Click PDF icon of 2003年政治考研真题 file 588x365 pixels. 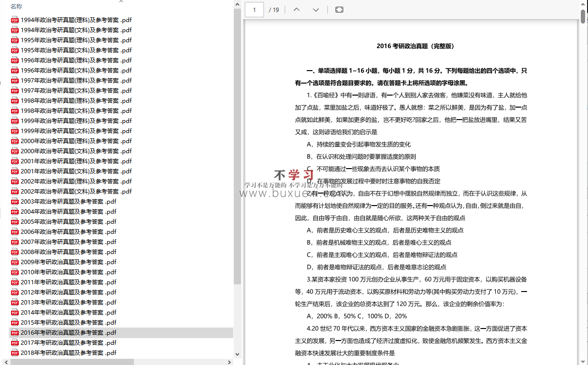click(x=14, y=202)
